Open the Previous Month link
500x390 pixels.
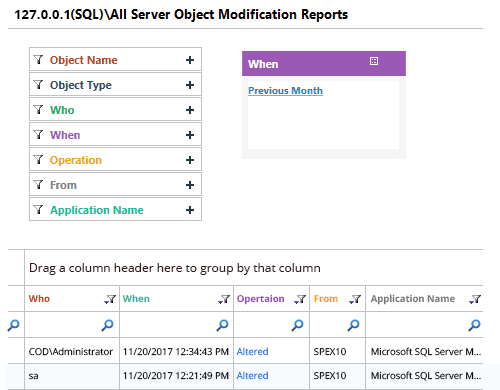(285, 91)
